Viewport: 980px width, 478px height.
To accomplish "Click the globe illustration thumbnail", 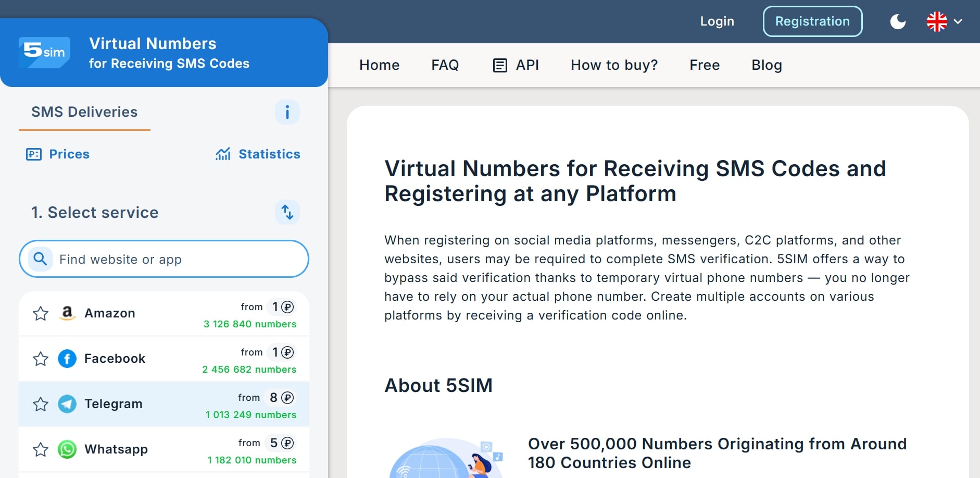I will point(446,458).
